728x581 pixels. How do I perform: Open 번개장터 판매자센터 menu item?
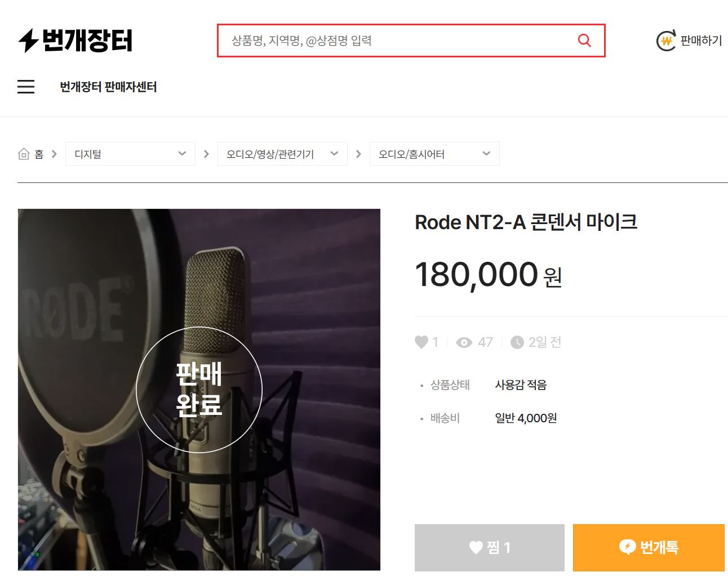tap(108, 87)
